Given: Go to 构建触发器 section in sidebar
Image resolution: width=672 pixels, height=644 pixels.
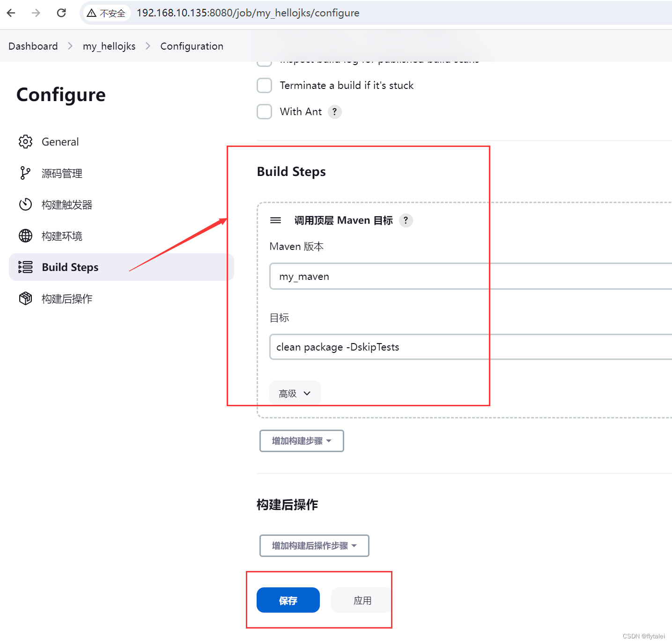Looking at the screenshot, I should (x=67, y=205).
